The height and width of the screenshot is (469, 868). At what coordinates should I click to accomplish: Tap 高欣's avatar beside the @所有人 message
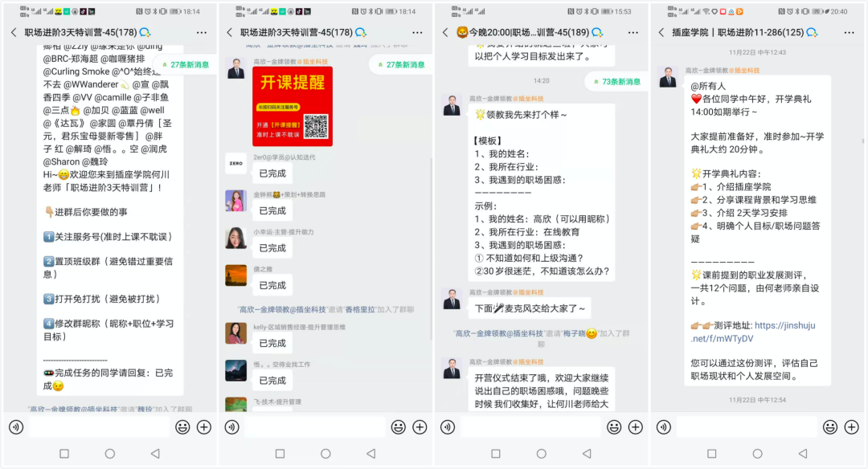tap(668, 77)
